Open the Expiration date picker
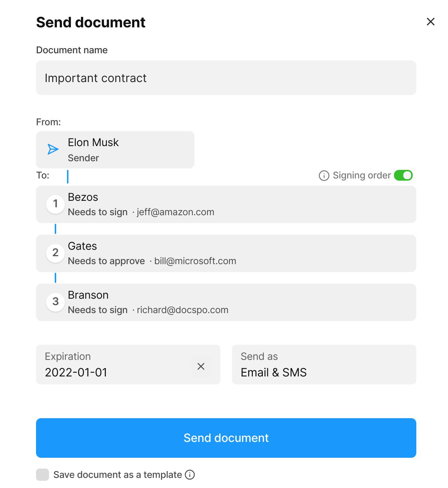The height and width of the screenshot is (488, 448). tap(115, 365)
